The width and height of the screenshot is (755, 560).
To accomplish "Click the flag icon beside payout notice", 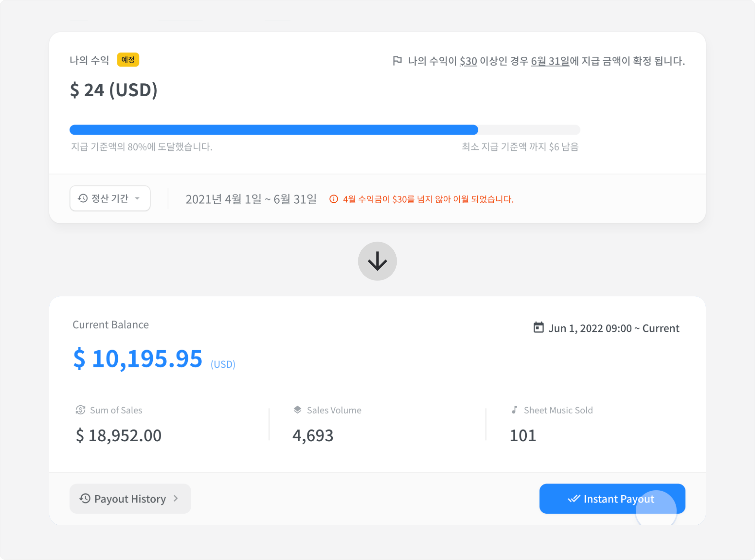I will pos(397,61).
